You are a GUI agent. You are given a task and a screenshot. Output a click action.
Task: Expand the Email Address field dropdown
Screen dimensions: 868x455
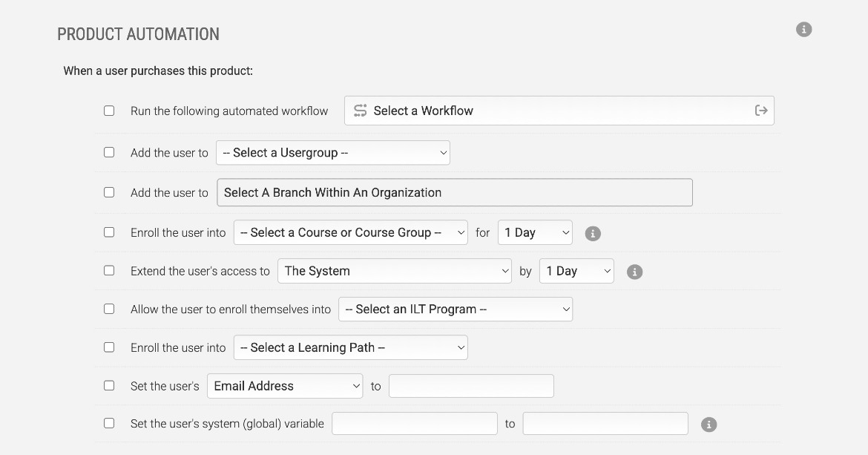point(285,386)
